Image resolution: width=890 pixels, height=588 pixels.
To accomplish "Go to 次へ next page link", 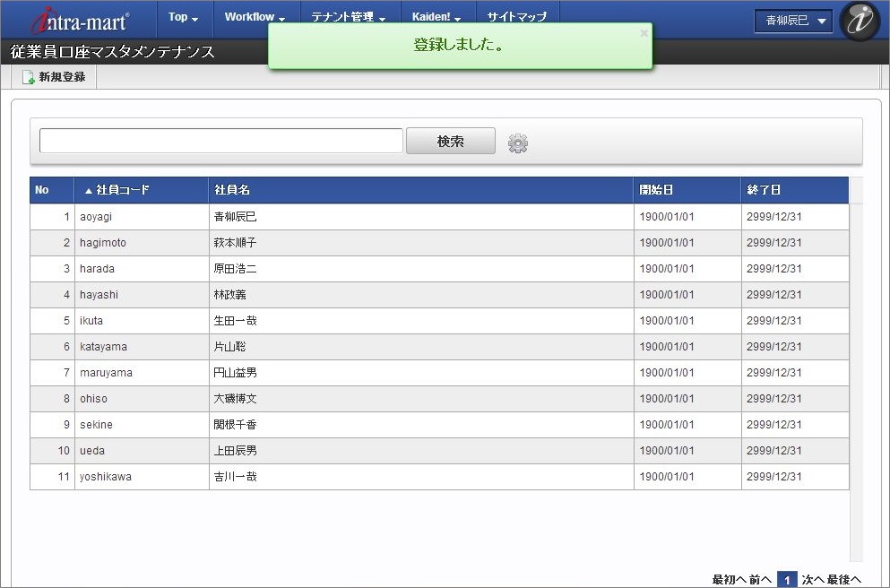I will [812, 580].
